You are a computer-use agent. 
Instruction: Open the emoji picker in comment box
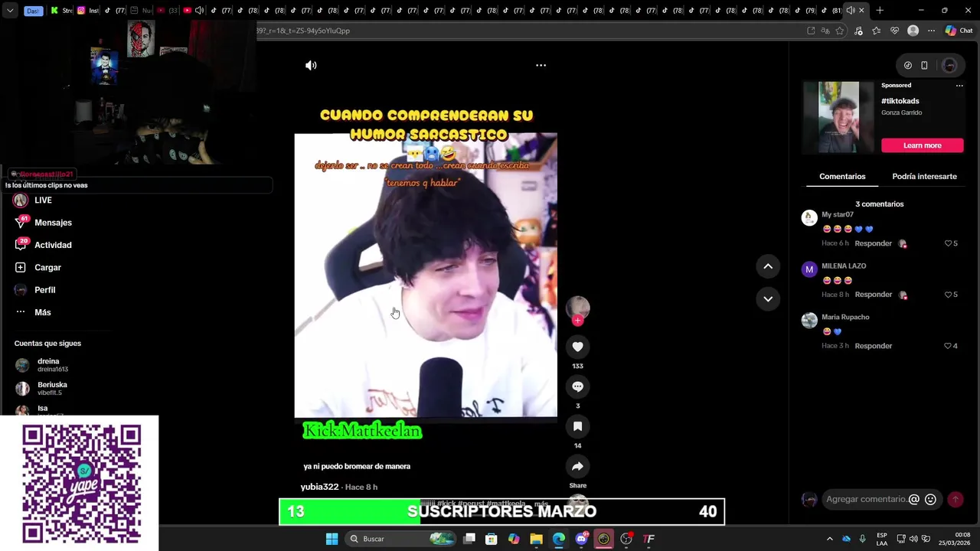pyautogui.click(x=930, y=499)
